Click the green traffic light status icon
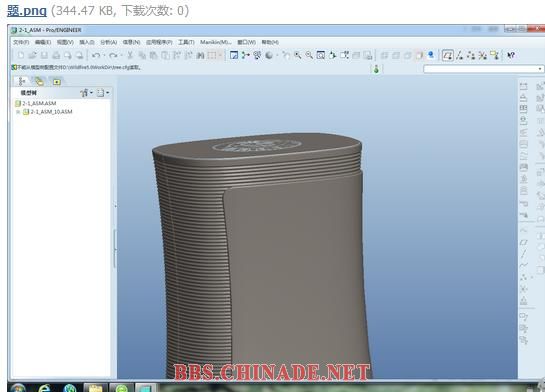This screenshot has height=392, width=545. (376, 69)
